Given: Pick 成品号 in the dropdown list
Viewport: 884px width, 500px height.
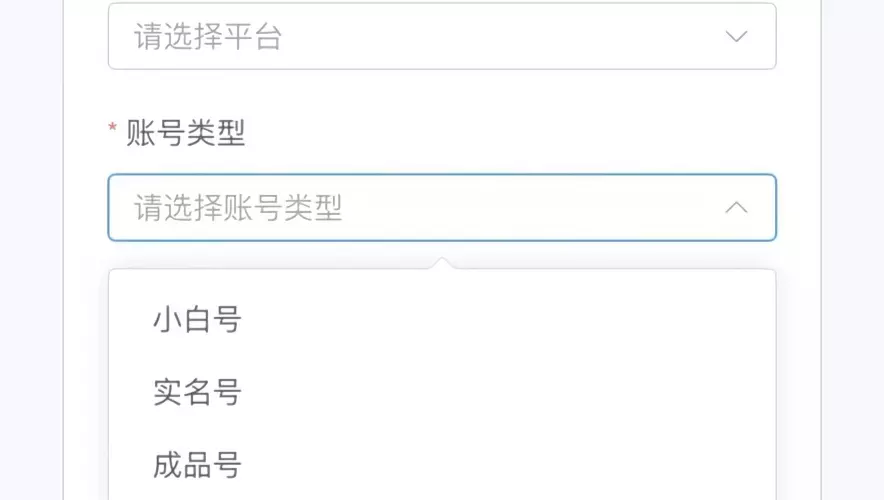Looking at the screenshot, I should [197, 466].
